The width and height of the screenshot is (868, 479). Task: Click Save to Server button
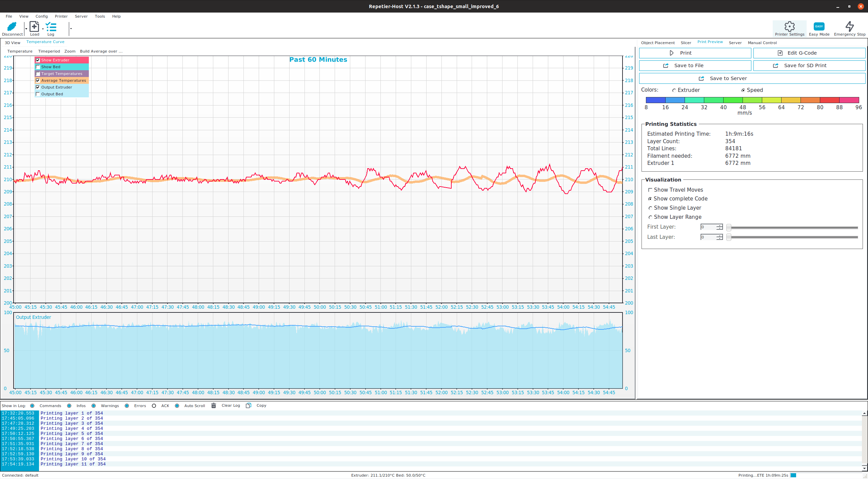(x=752, y=78)
